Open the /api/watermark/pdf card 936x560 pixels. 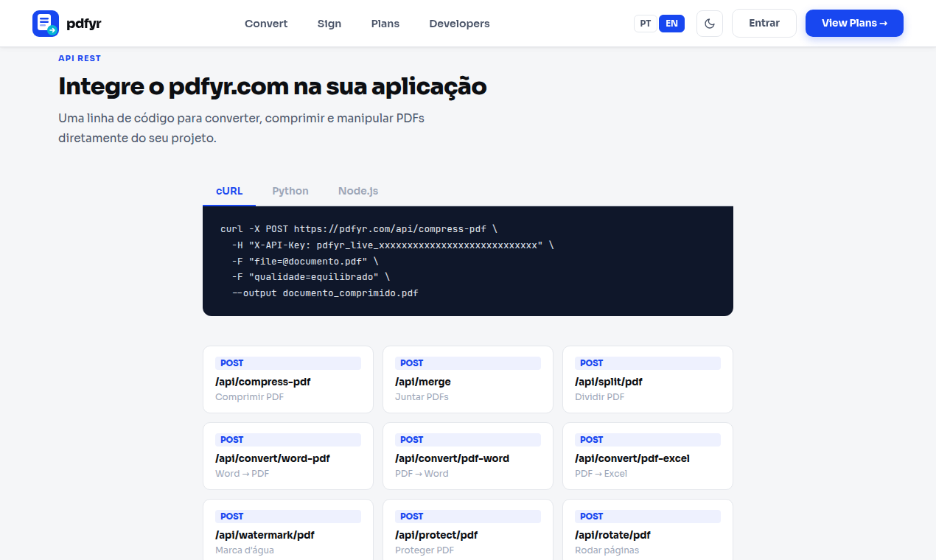point(288,530)
